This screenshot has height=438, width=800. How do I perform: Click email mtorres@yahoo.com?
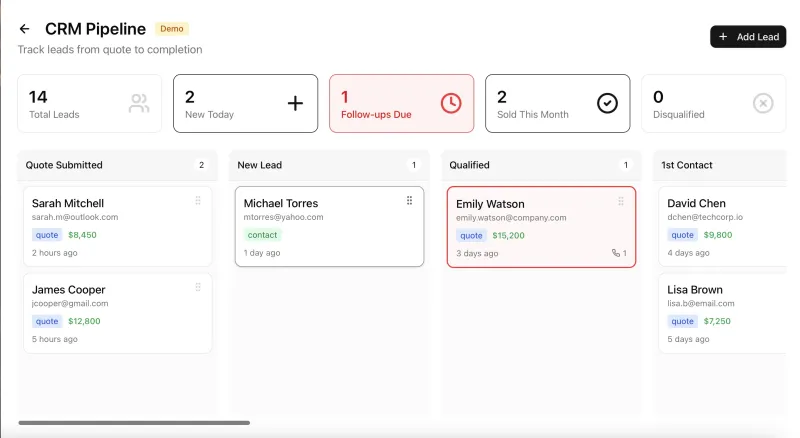point(283,217)
